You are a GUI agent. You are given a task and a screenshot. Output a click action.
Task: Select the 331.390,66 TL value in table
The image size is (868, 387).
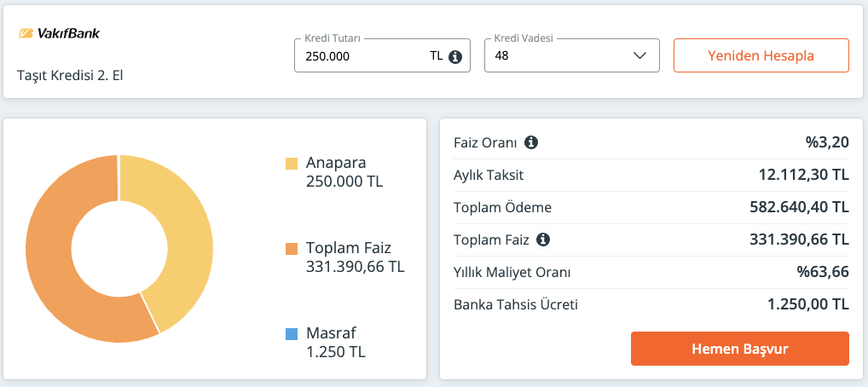click(x=799, y=240)
